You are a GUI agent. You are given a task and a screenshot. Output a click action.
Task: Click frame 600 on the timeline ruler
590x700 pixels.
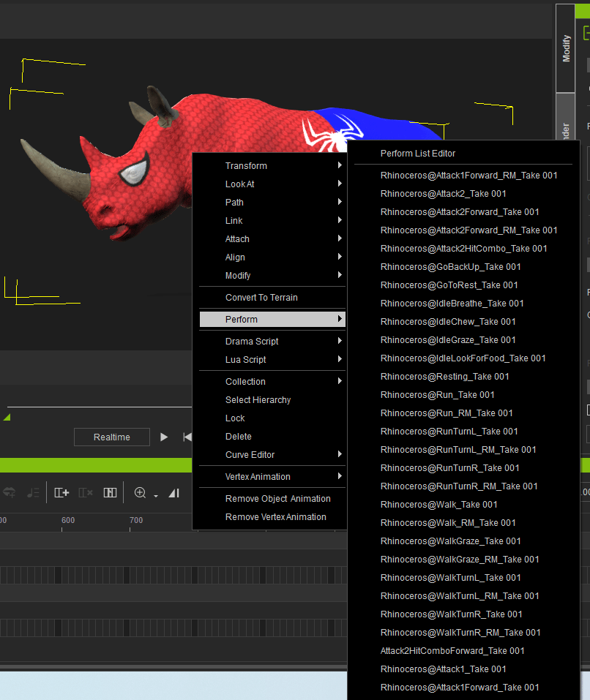(x=67, y=521)
